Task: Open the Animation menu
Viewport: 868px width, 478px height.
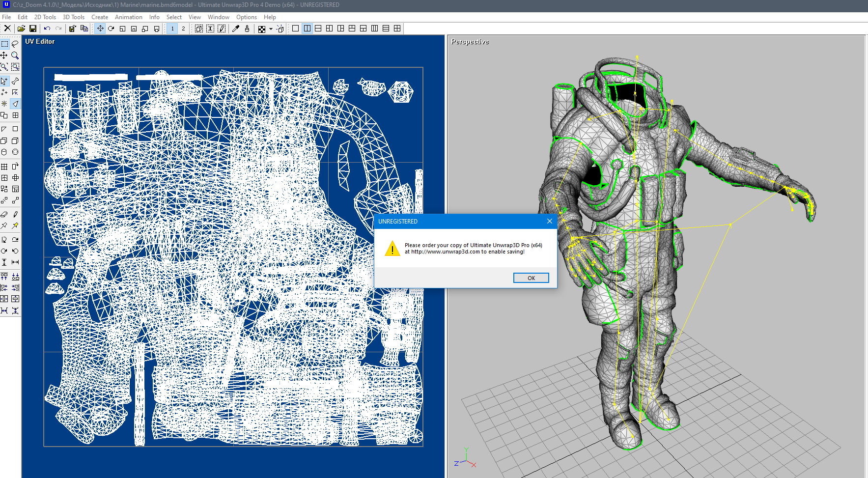Action: point(128,17)
